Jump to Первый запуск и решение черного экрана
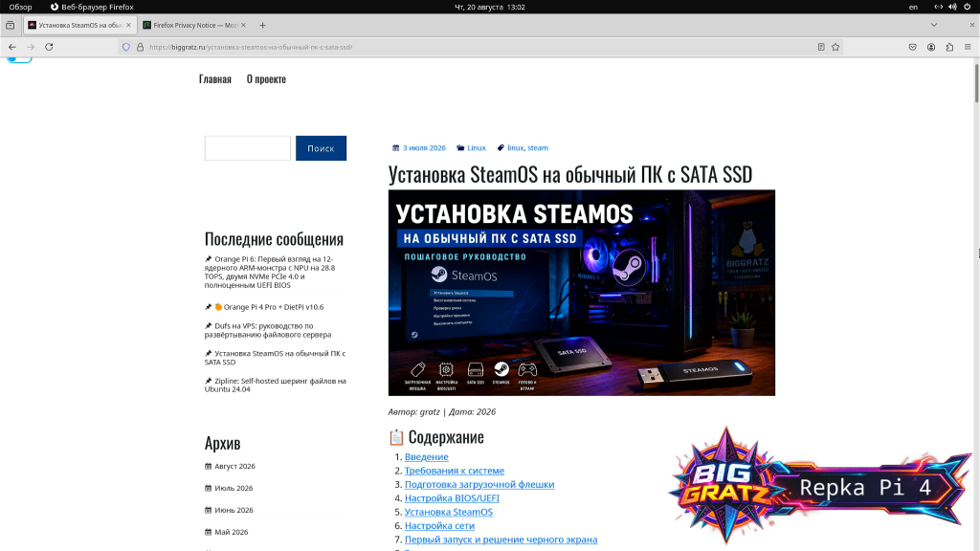 pyautogui.click(x=501, y=540)
